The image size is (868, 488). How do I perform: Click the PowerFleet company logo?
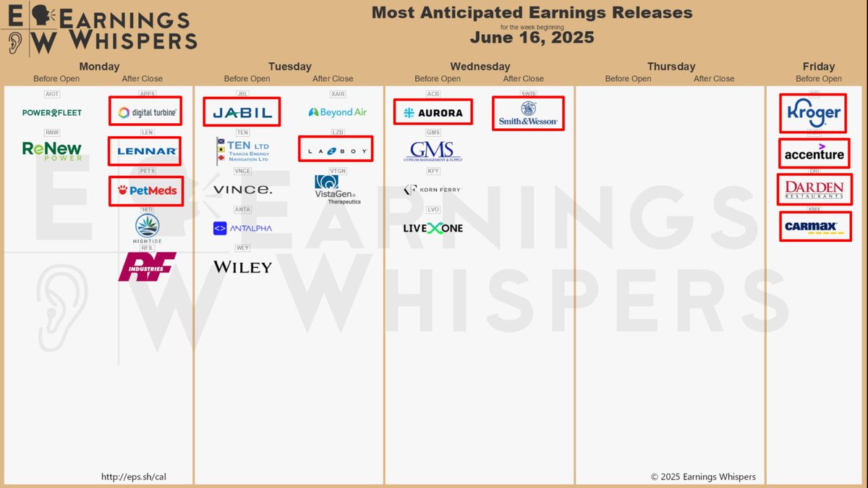52,112
